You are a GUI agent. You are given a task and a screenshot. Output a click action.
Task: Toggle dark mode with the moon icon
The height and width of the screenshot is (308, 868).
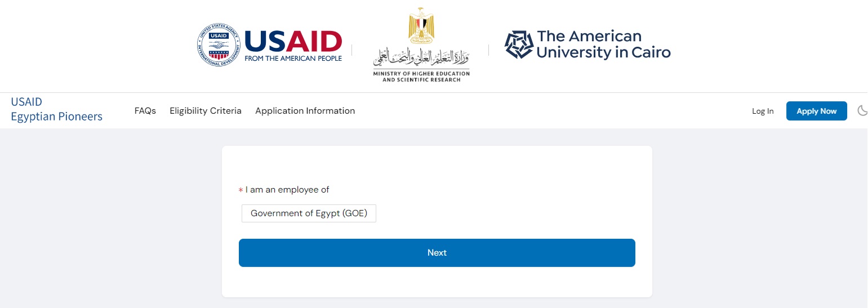(862, 111)
